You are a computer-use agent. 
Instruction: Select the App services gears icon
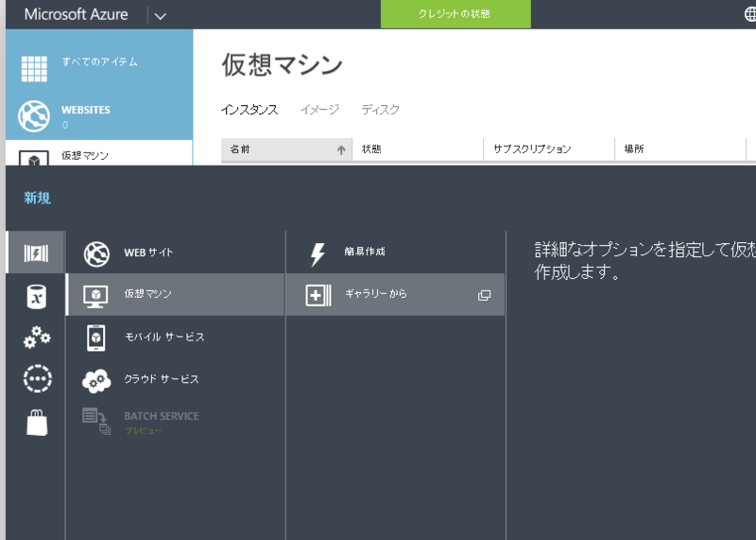coord(37,337)
